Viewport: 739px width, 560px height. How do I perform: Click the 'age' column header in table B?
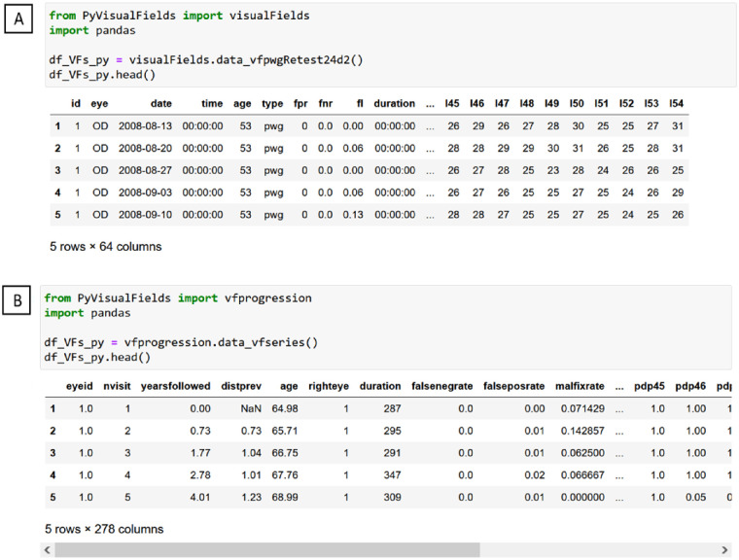[x=289, y=387]
